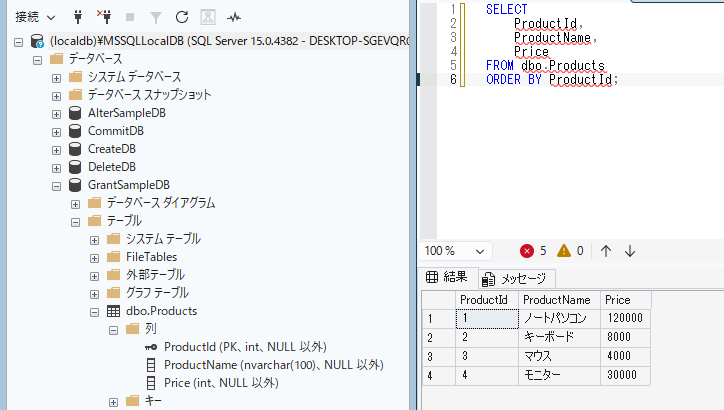Click the connect plug icon in Object Explorer
The image size is (724, 410).
click(78, 18)
